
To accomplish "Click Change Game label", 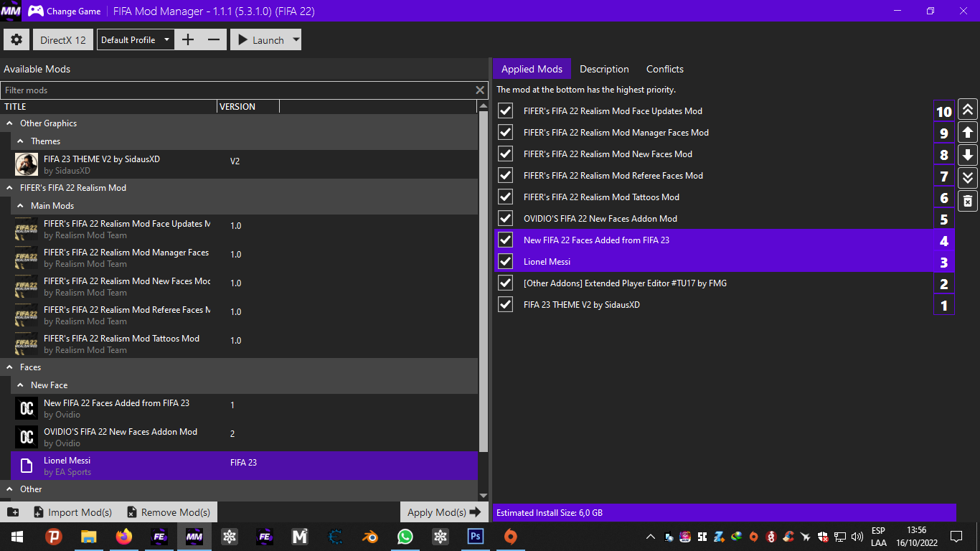I will (x=74, y=11).
